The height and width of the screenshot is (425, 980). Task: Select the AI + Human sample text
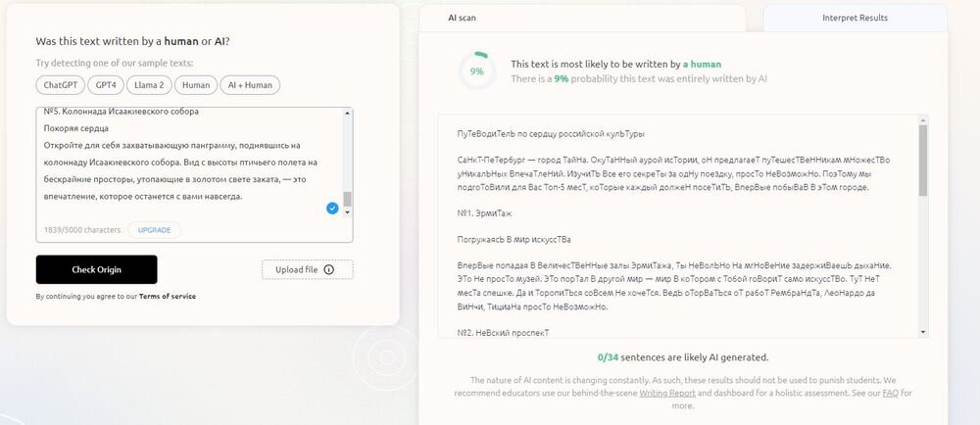point(250,85)
